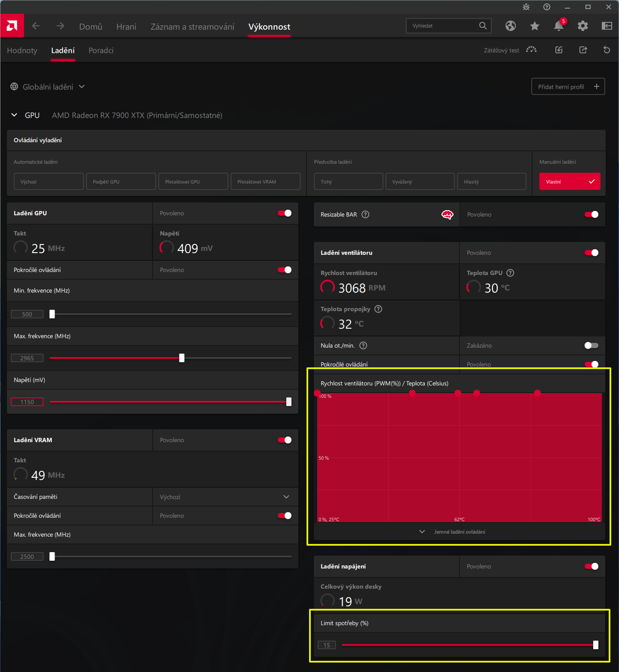Open notifications bell icon

559,26
